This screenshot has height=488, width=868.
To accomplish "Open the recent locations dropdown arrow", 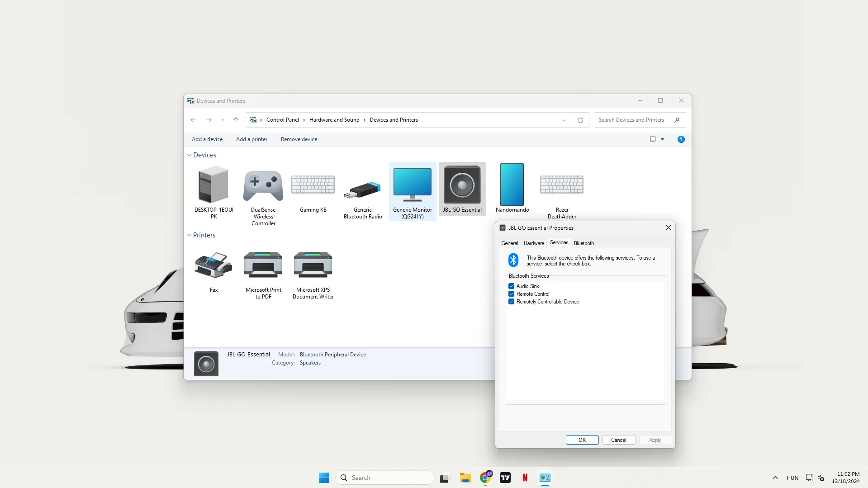I will point(223,120).
